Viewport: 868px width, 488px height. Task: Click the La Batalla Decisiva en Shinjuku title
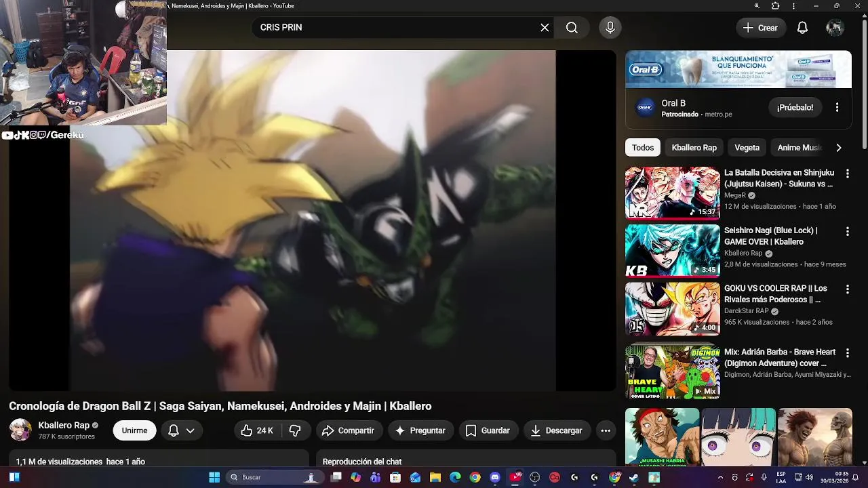point(778,178)
